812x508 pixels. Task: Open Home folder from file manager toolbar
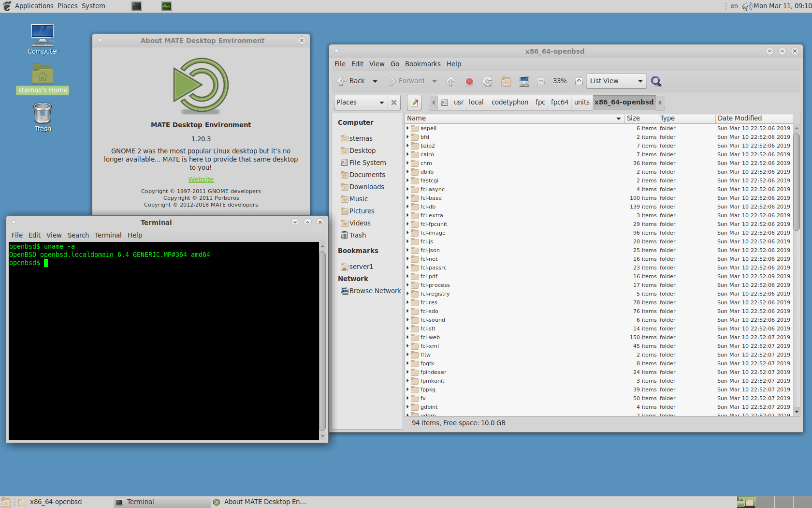click(x=506, y=81)
